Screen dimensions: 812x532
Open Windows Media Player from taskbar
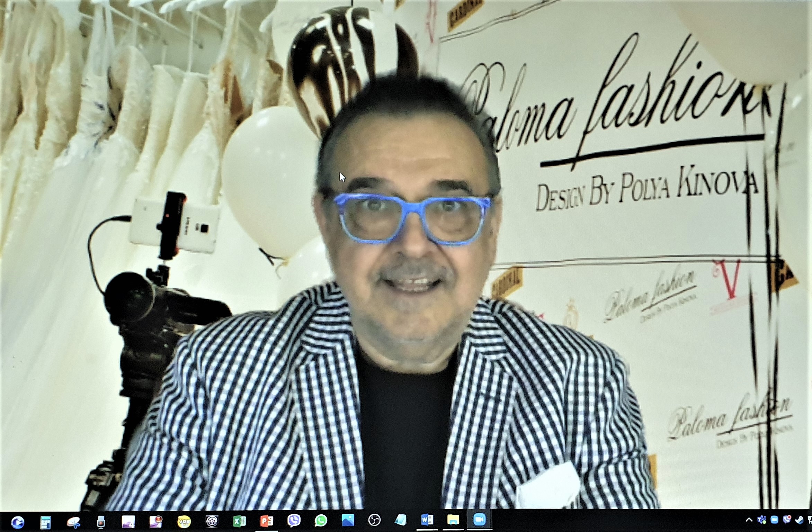tap(18, 521)
